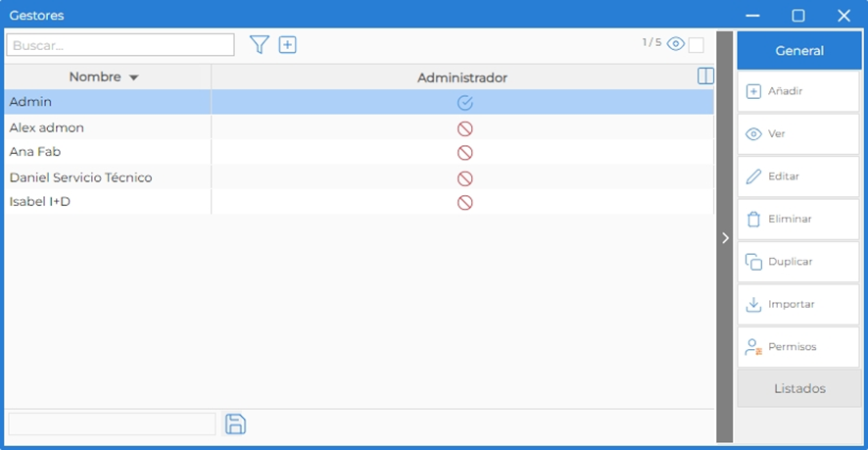
Task: Collapse the side panel with the chevron arrow
Action: (x=725, y=237)
